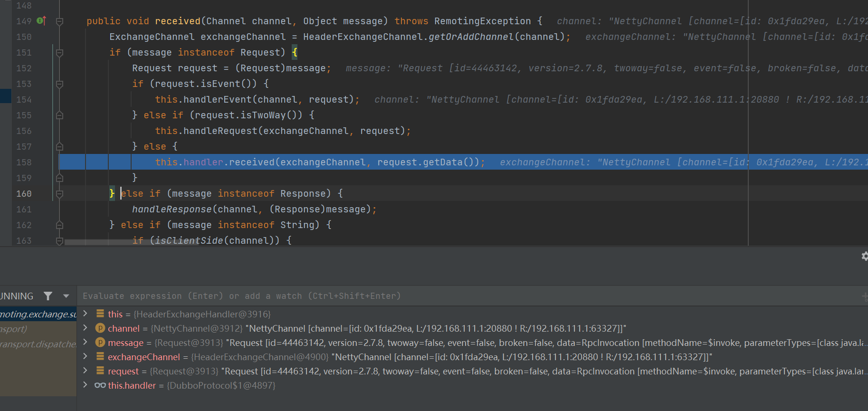Click the parameter icon beside 'channel' variable
Viewport: 868px width, 411px height.
click(x=100, y=328)
